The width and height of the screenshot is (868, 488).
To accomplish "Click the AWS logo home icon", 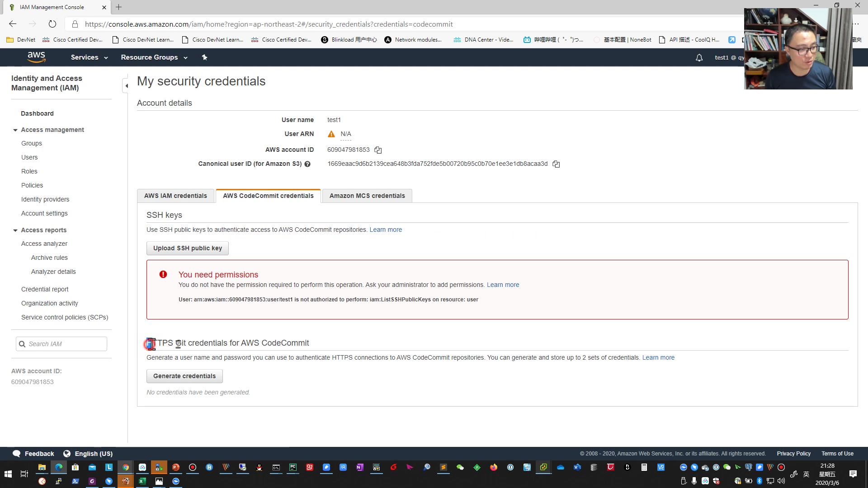I will pos(36,57).
